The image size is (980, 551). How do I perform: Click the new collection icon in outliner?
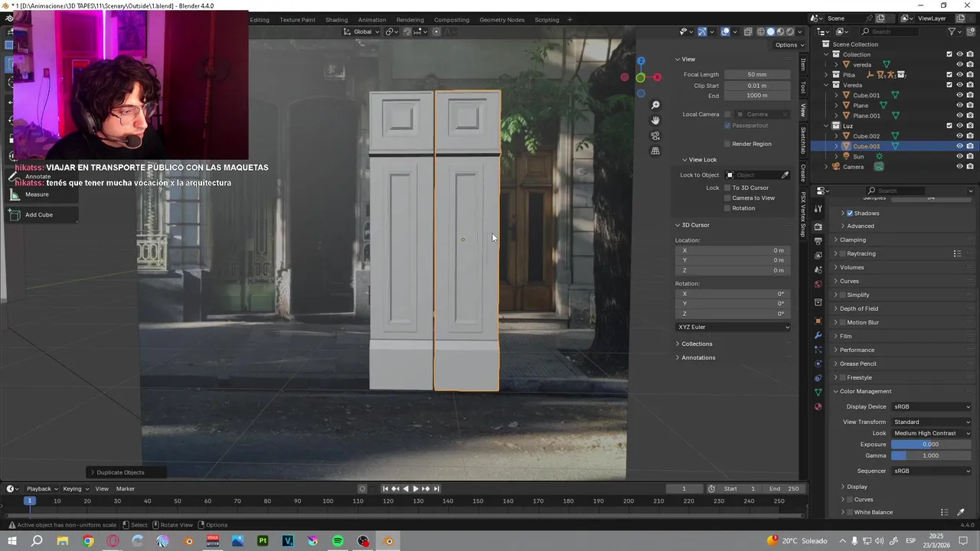click(971, 31)
